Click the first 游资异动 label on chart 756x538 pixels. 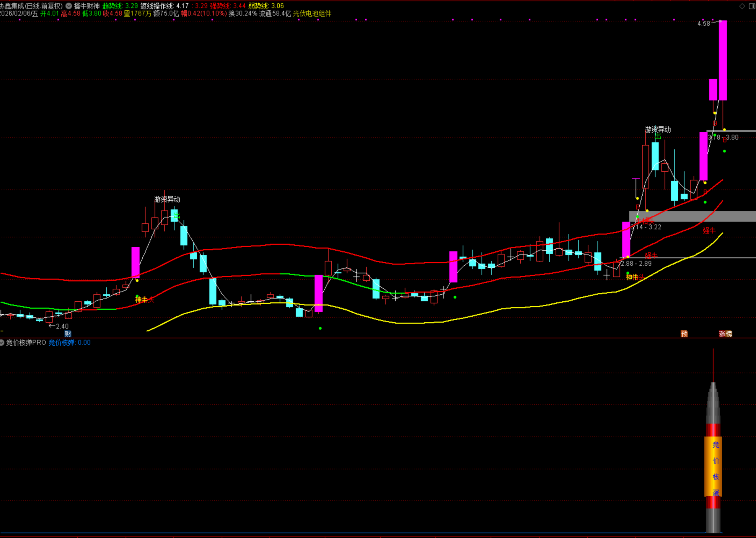click(x=167, y=199)
